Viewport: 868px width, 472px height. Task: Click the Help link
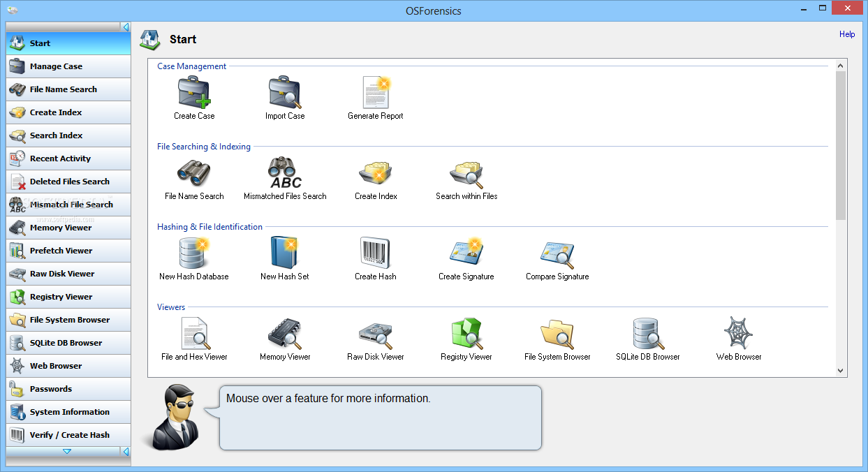coord(846,34)
